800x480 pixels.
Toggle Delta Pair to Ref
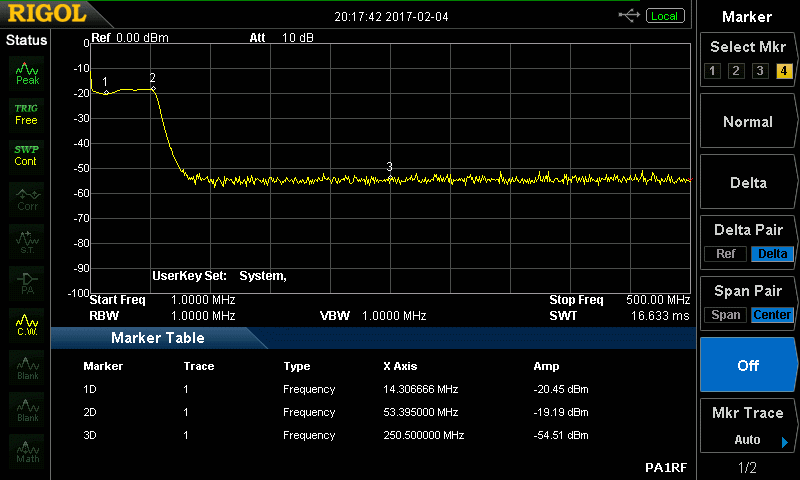tap(725, 254)
